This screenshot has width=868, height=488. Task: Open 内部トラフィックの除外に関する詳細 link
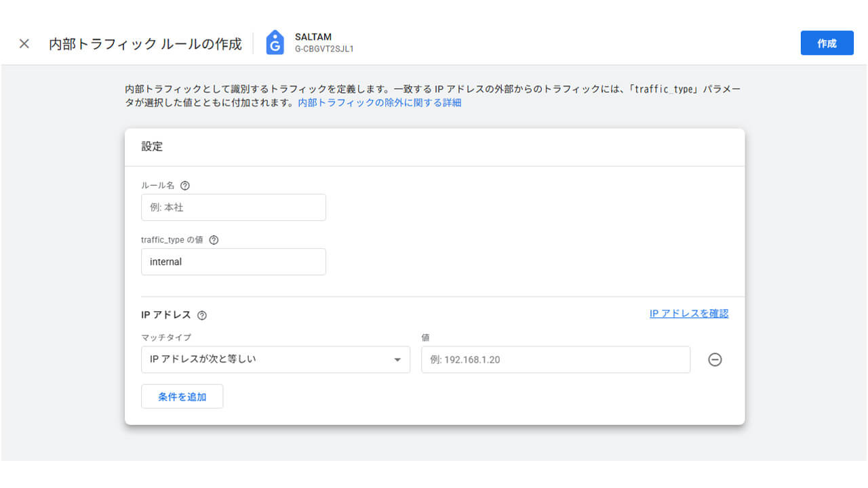click(x=380, y=103)
